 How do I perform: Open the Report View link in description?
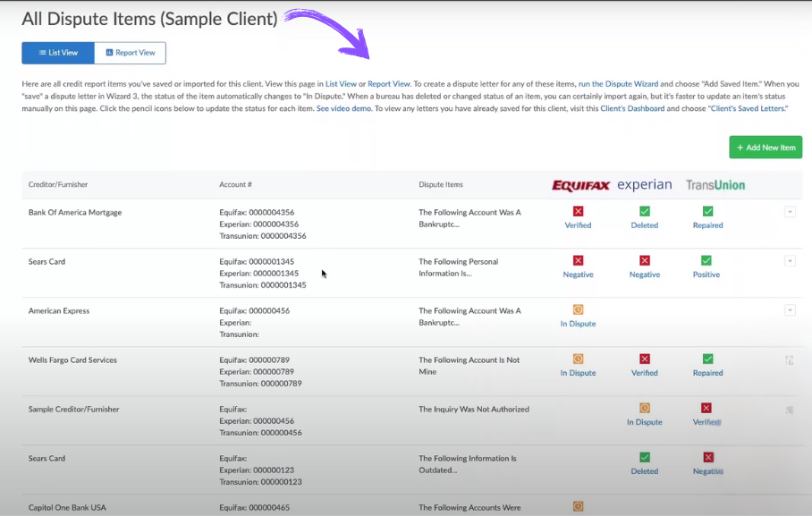388,83
